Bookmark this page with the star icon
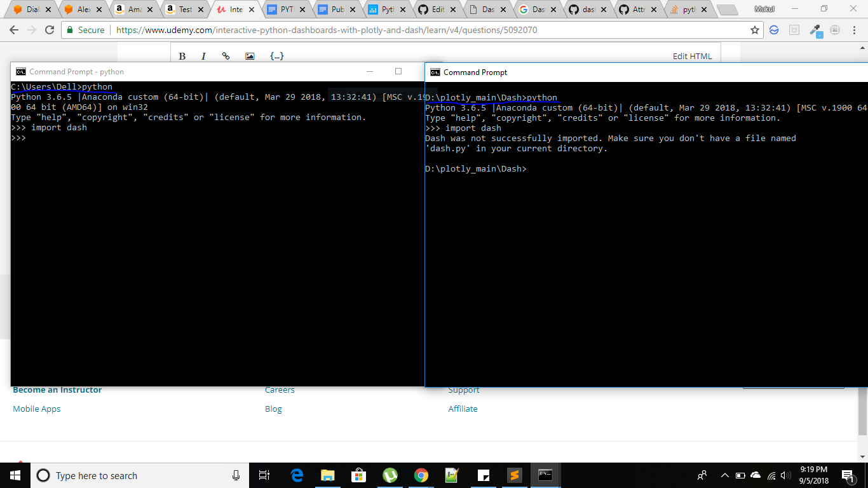The image size is (868, 488). tap(755, 30)
